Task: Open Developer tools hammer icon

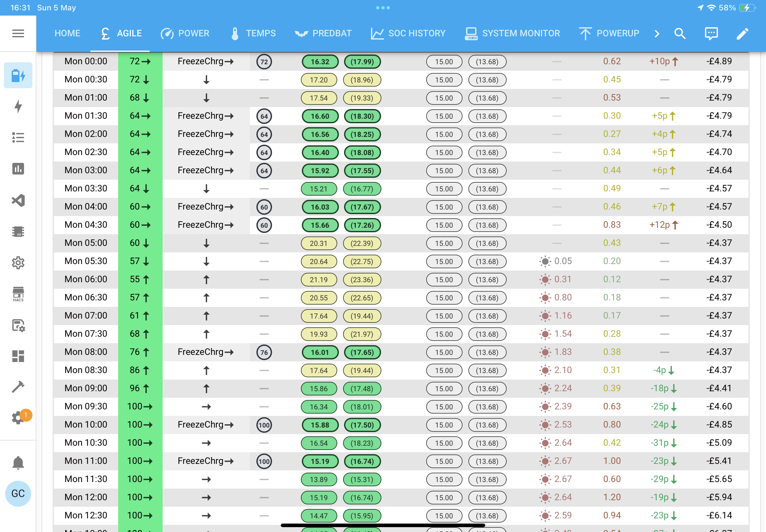Action: tap(18, 387)
